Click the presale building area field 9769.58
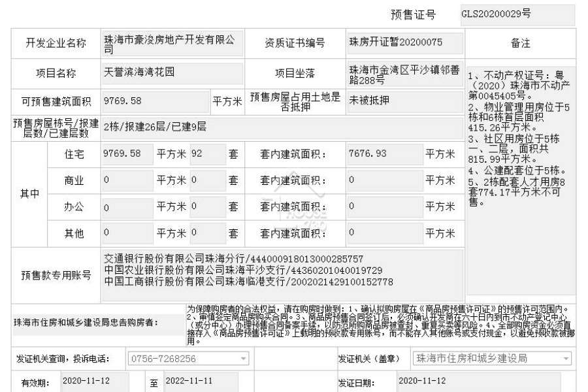This screenshot has height=392, width=588. (155, 102)
